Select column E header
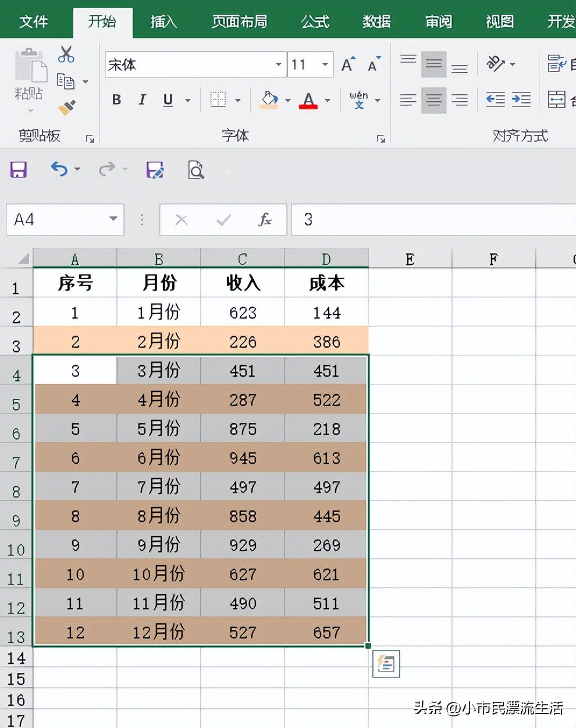Screen dimensions: 576x728 click(410, 259)
